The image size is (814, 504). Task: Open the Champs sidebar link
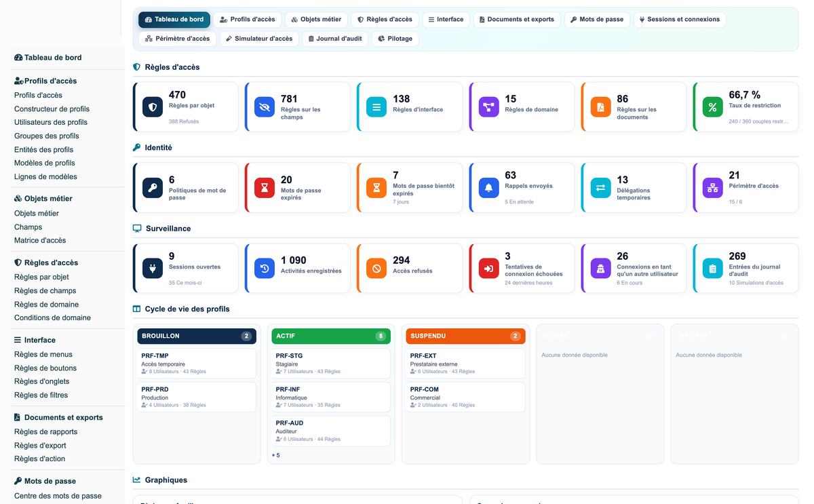pyautogui.click(x=28, y=227)
